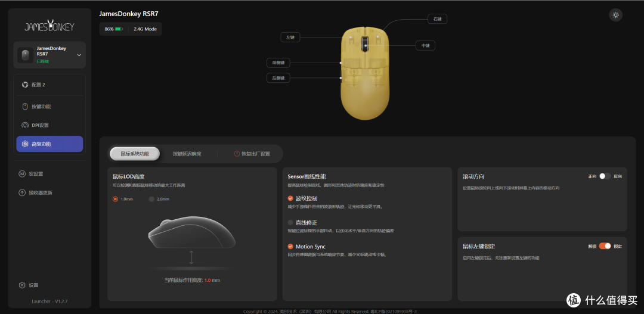This screenshot has height=314, width=644.
Task: Select 高级功能 advanced functions
Action: (49, 144)
